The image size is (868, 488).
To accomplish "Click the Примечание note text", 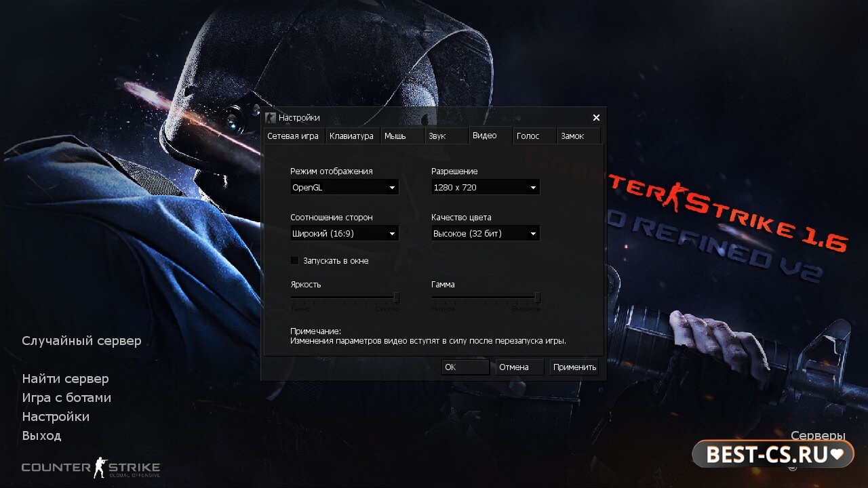I will [428, 335].
